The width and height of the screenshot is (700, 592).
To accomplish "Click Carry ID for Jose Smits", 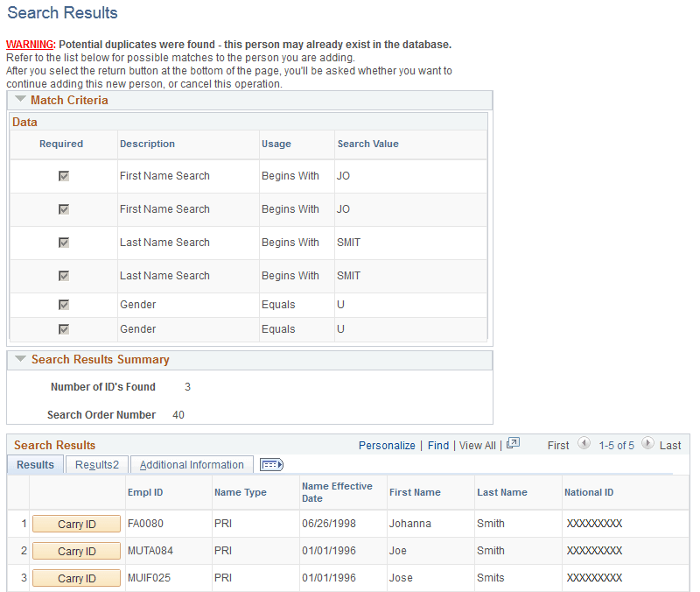I will coord(76,577).
